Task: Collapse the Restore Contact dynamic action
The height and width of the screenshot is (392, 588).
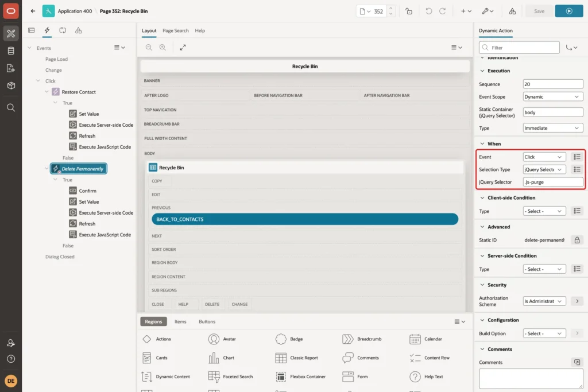Action: [47, 92]
